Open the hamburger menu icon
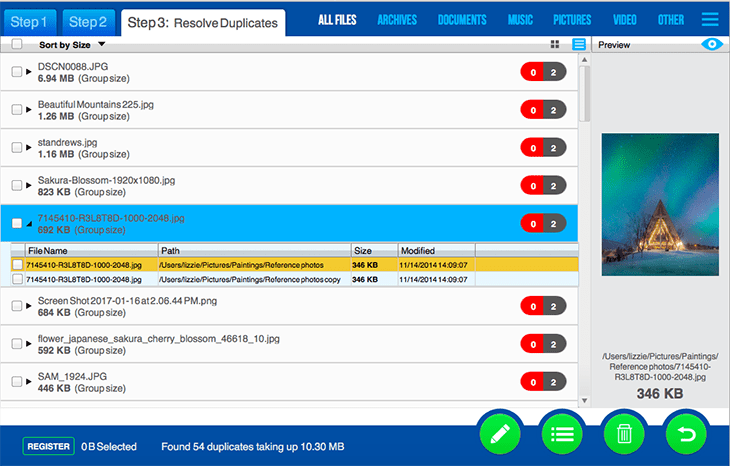 point(710,20)
